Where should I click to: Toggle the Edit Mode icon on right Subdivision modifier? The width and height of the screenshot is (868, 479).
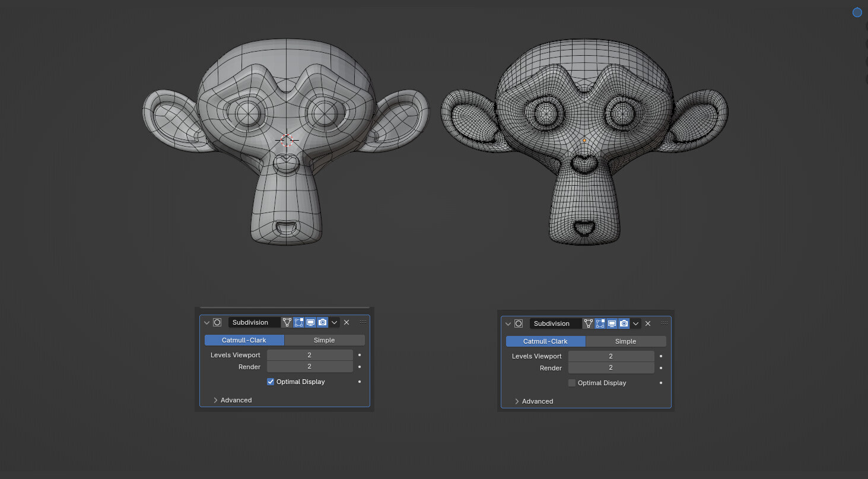600,323
